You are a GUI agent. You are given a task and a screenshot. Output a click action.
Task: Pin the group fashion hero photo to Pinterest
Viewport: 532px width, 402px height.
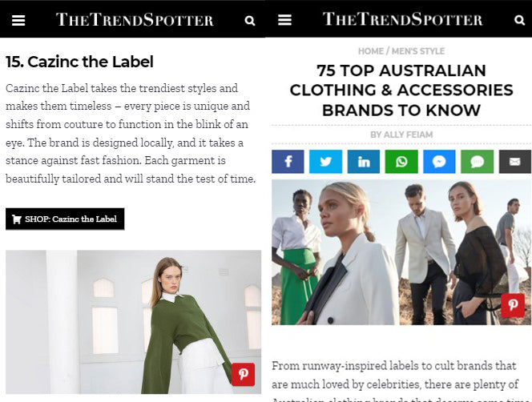[x=513, y=305]
